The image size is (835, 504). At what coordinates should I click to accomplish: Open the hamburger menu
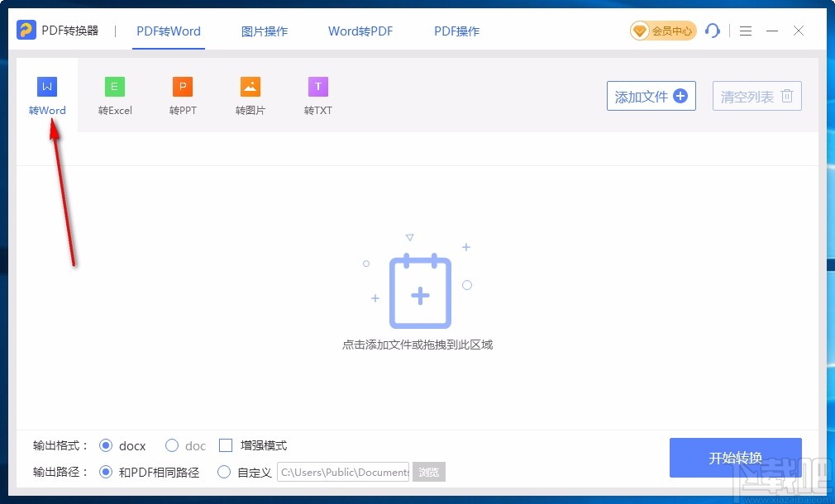tap(745, 31)
